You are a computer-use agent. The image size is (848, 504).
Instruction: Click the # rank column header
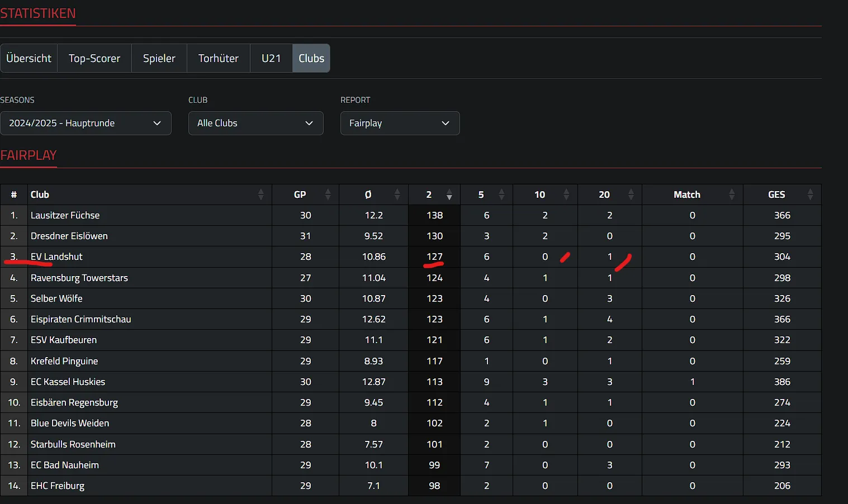(13, 194)
